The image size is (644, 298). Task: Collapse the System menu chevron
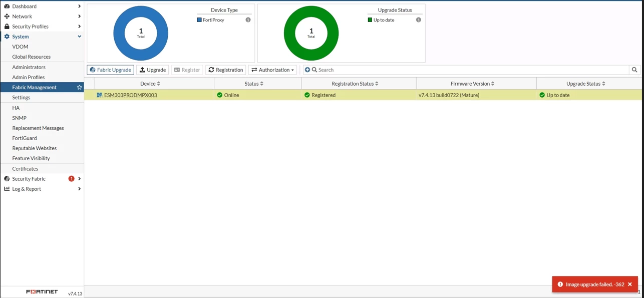click(79, 37)
